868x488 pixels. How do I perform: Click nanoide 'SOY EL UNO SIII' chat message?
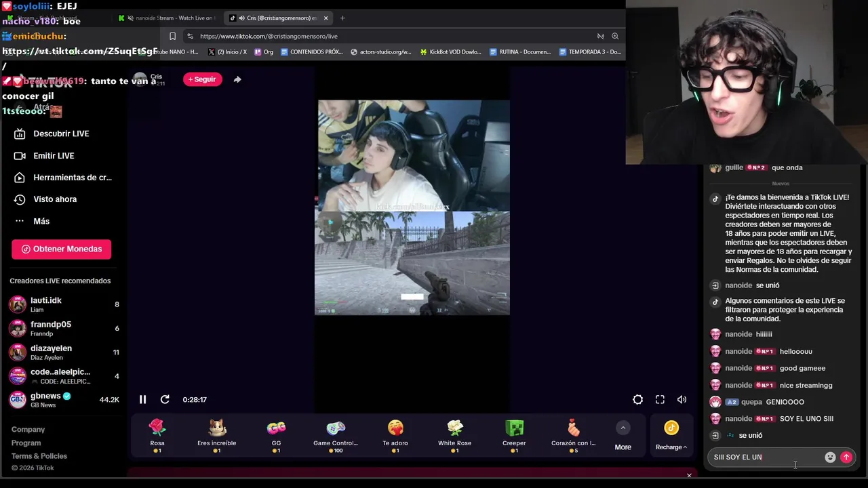tap(806, 419)
